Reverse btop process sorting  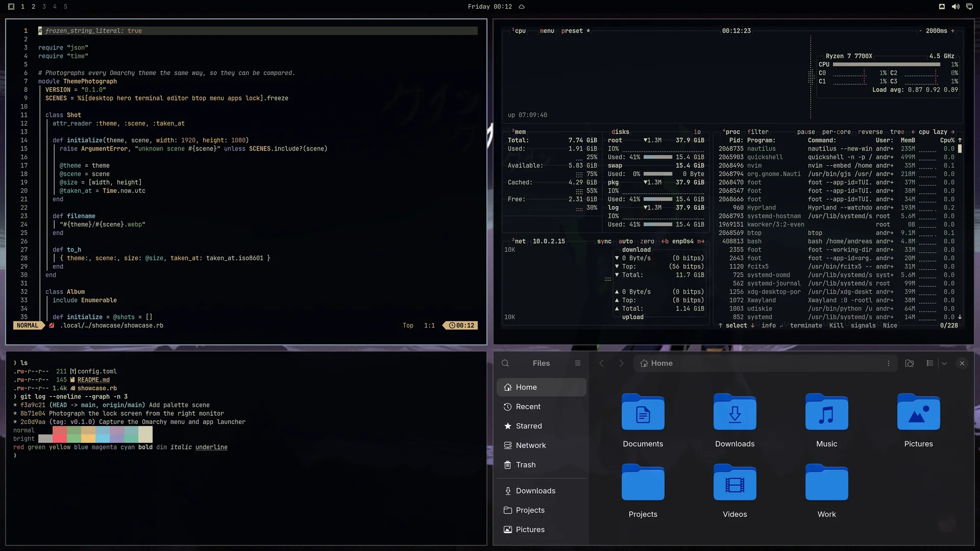870,132
